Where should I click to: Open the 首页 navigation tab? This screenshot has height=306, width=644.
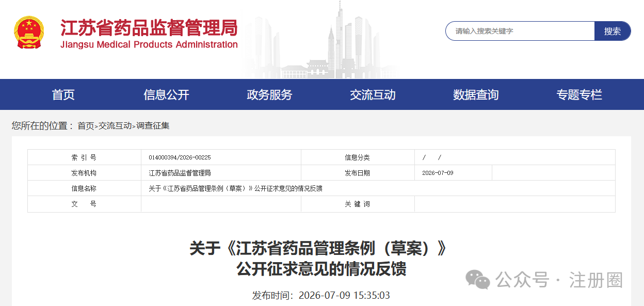tap(63, 94)
